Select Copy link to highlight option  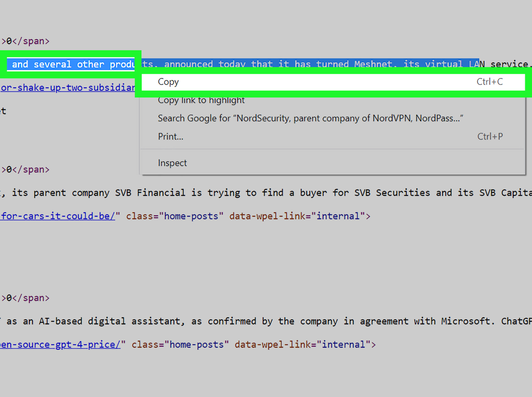pyautogui.click(x=201, y=100)
